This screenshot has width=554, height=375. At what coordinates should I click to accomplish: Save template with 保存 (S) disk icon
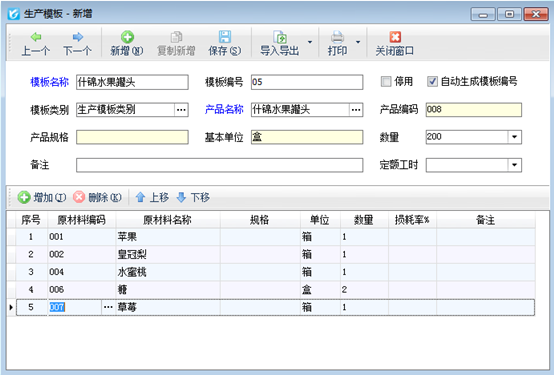(225, 37)
